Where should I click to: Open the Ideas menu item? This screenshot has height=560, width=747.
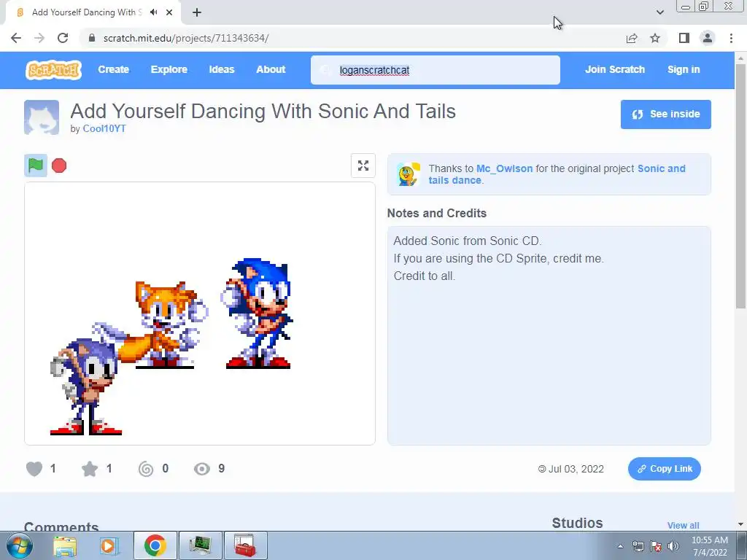(x=222, y=69)
